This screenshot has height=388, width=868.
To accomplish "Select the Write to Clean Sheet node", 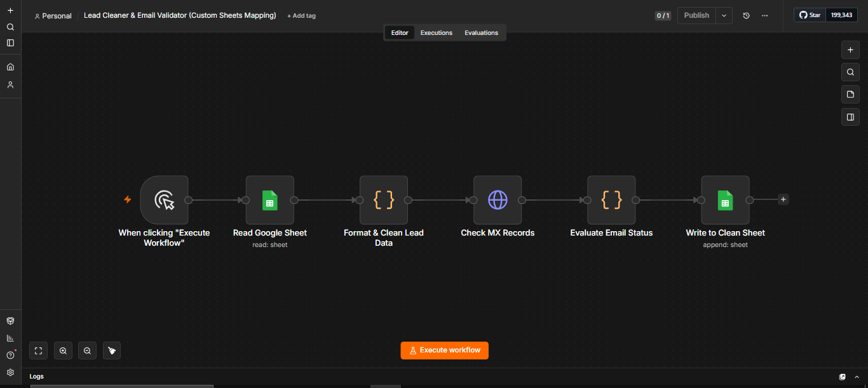I will click(x=725, y=200).
